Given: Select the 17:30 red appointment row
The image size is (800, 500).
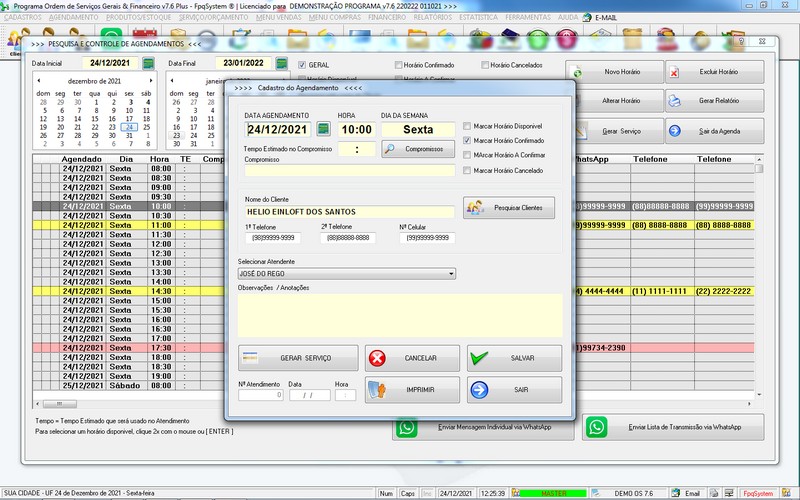Looking at the screenshot, I should [393, 348].
